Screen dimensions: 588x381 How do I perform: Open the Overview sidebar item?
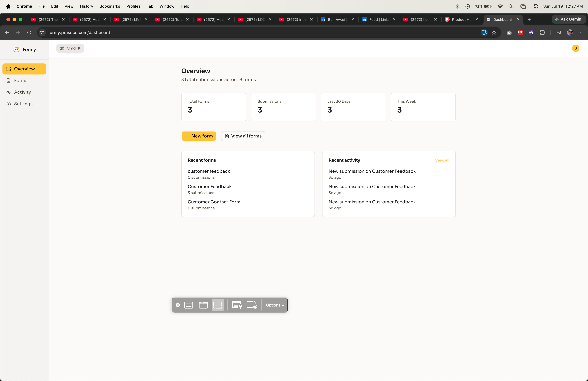click(x=24, y=69)
